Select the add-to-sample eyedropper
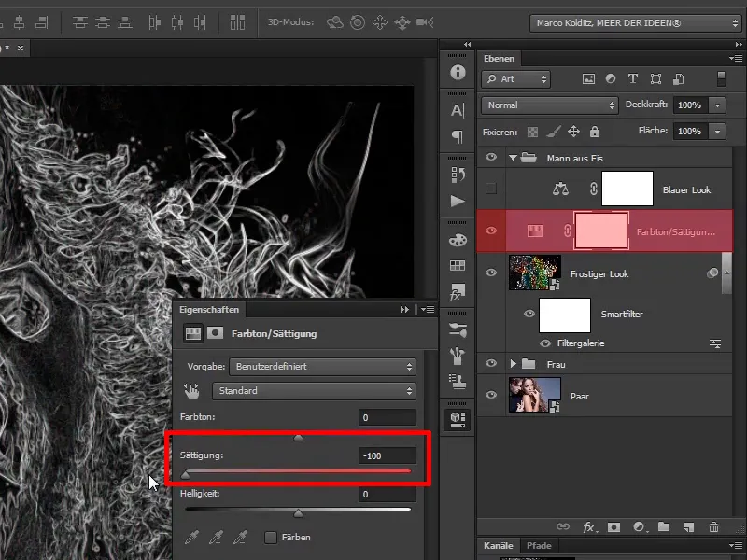Image resolution: width=747 pixels, height=560 pixels. tap(216, 538)
